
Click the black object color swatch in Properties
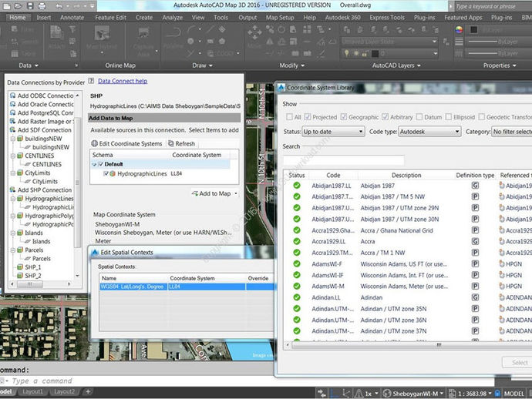(474, 30)
